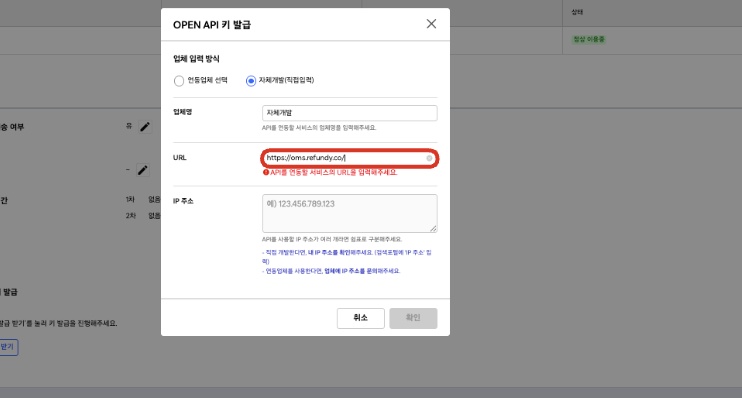Screen dimensions: 742x398
Task: Click the 상태 column header
Action: [577, 12]
